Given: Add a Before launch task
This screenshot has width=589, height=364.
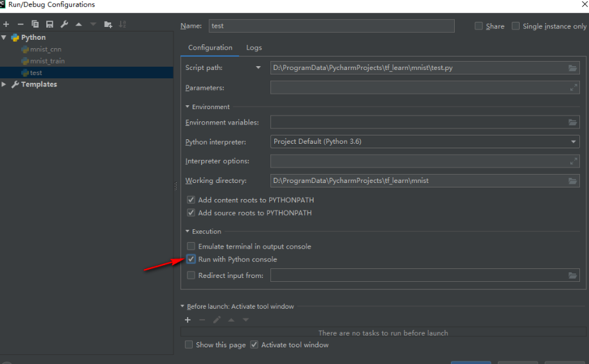Looking at the screenshot, I should coord(188,320).
